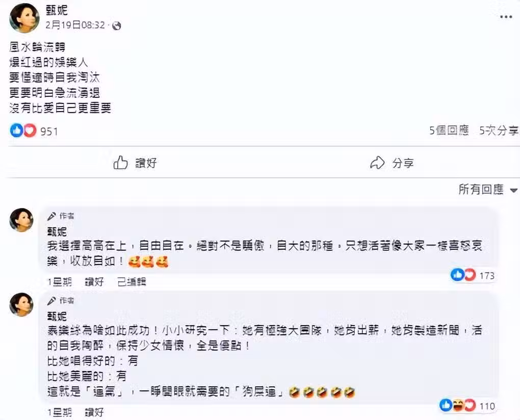Open reactions on second comment showing 110

click(467, 405)
